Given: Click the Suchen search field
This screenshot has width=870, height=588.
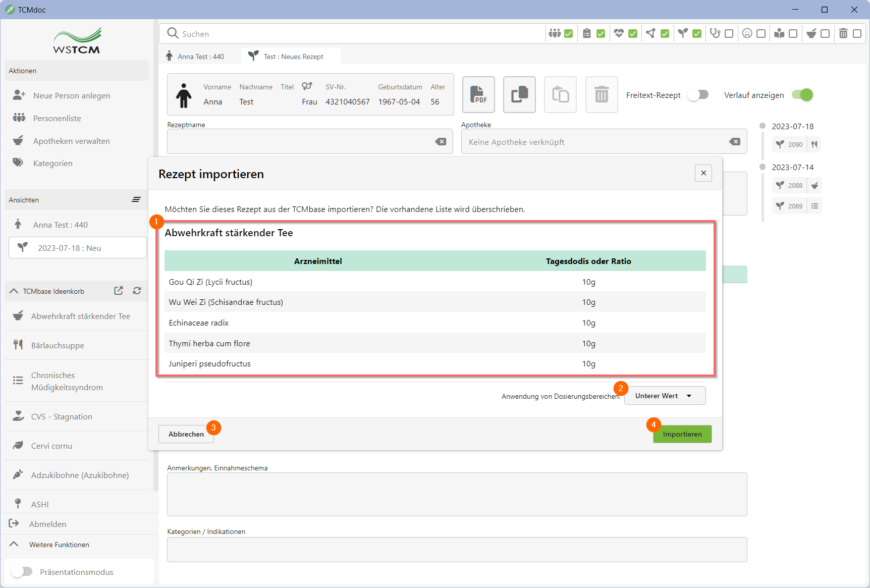Looking at the screenshot, I should 353,34.
